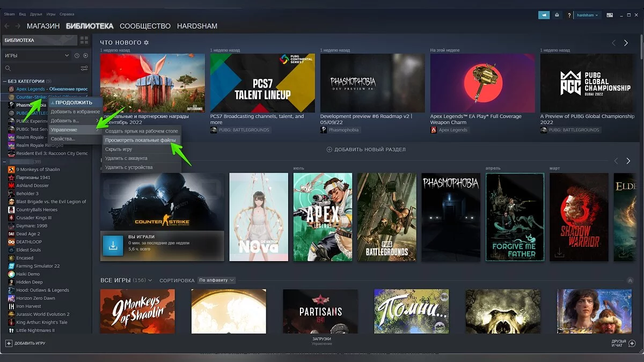Open ДРУЗЬЯ И ЧАТ
Screen dimensions: 644x362
[623, 343]
